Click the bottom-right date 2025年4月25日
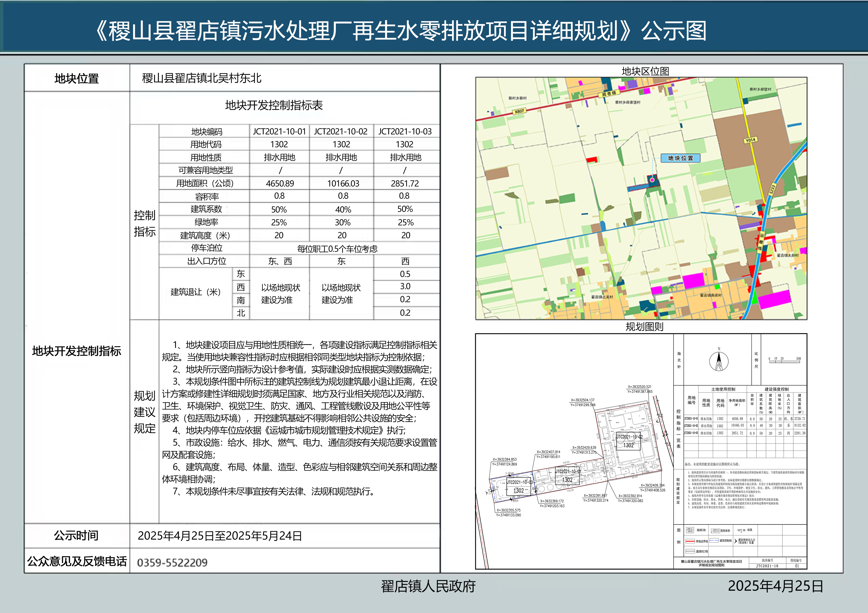The width and height of the screenshot is (868, 613). click(775, 586)
